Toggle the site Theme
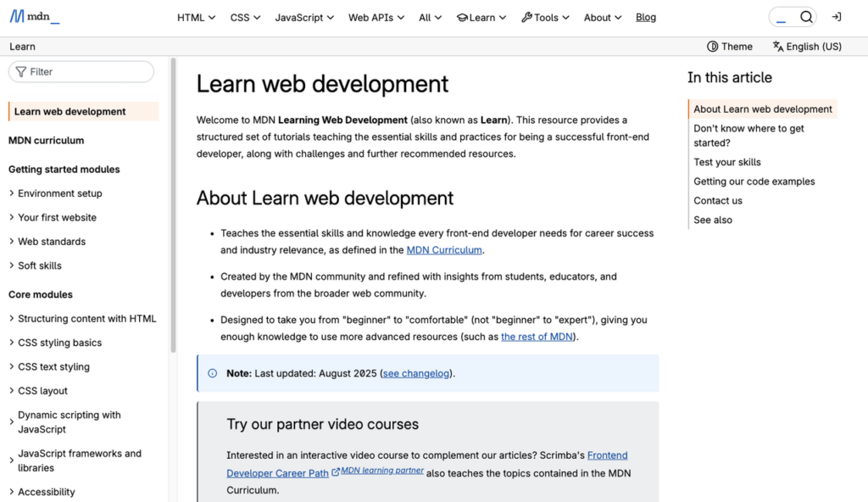Viewport: 868px width, 502px height. click(728, 47)
